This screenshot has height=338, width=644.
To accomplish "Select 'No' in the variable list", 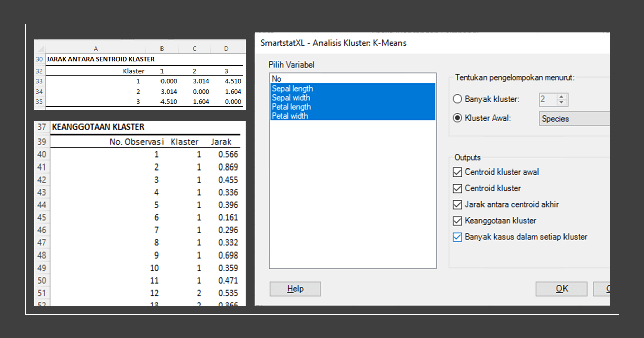I will pos(277,79).
